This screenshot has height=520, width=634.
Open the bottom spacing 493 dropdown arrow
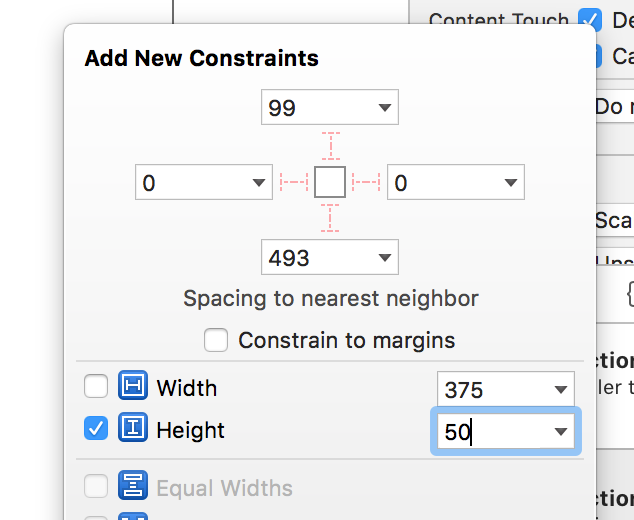(385, 258)
